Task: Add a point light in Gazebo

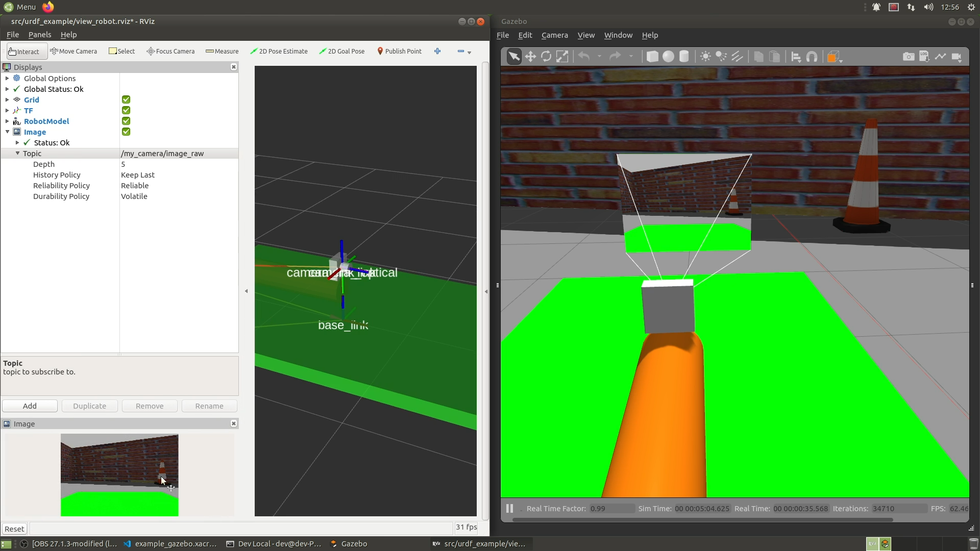Action: pyautogui.click(x=705, y=57)
